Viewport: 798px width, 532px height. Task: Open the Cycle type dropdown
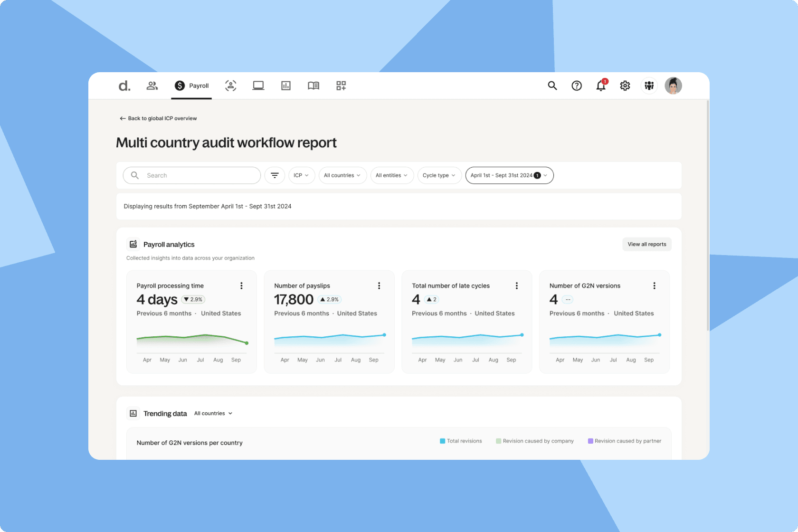coord(439,175)
